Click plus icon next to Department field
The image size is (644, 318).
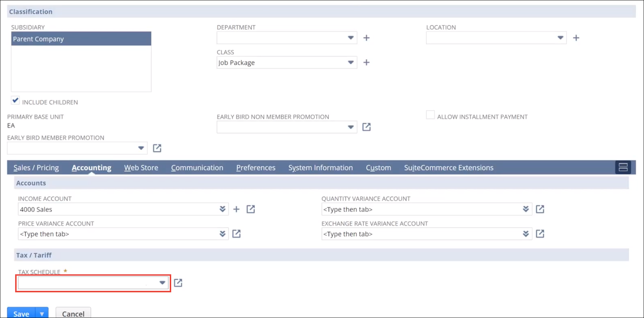click(x=366, y=38)
